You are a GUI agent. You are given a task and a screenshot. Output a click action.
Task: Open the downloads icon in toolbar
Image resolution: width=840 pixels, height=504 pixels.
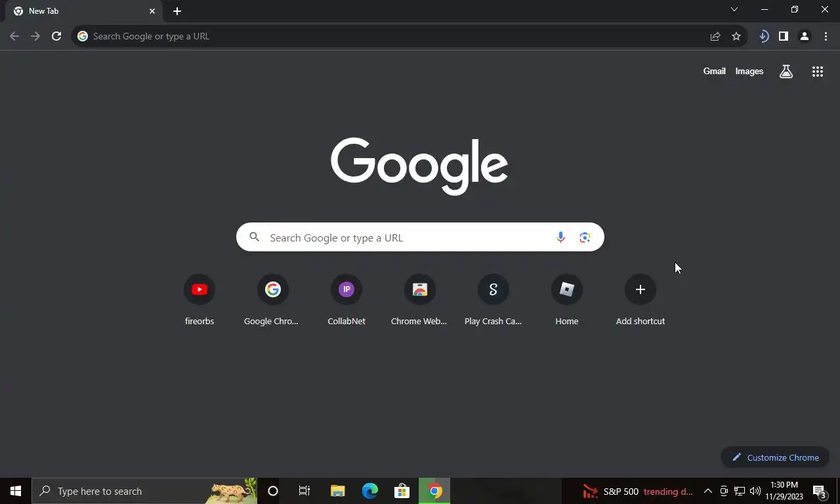click(x=763, y=36)
